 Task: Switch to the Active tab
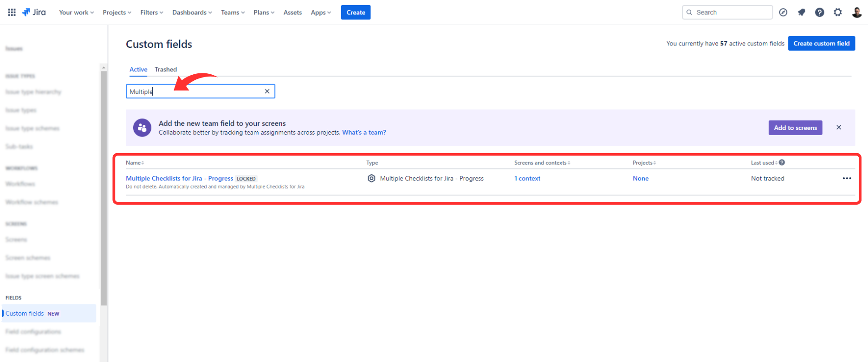[x=138, y=70]
